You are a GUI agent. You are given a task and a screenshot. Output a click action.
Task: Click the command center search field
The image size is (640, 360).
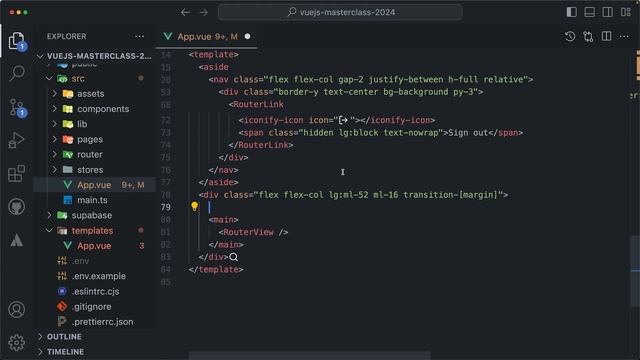(340, 12)
